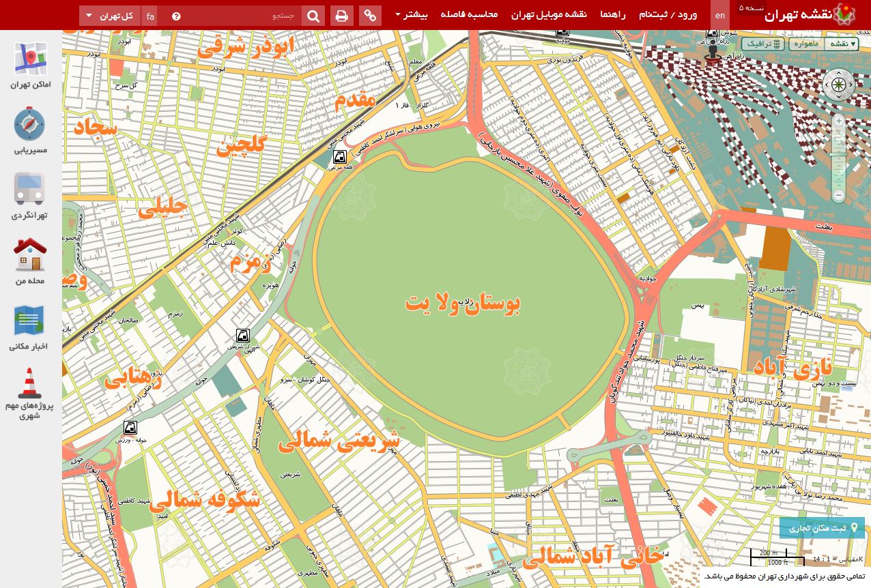Click the zoom level slider handle
The width and height of the screenshot is (871, 588).
(839, 154)
